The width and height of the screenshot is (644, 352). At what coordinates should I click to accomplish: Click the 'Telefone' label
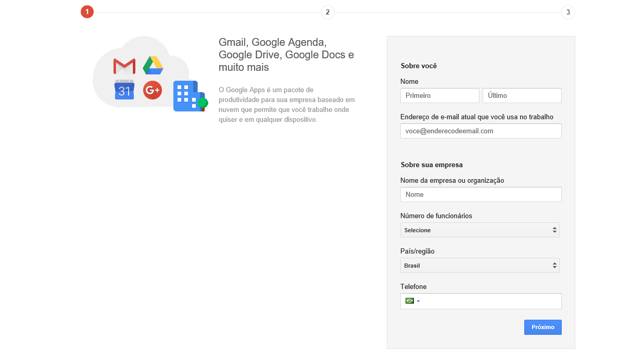pos(413,286)
